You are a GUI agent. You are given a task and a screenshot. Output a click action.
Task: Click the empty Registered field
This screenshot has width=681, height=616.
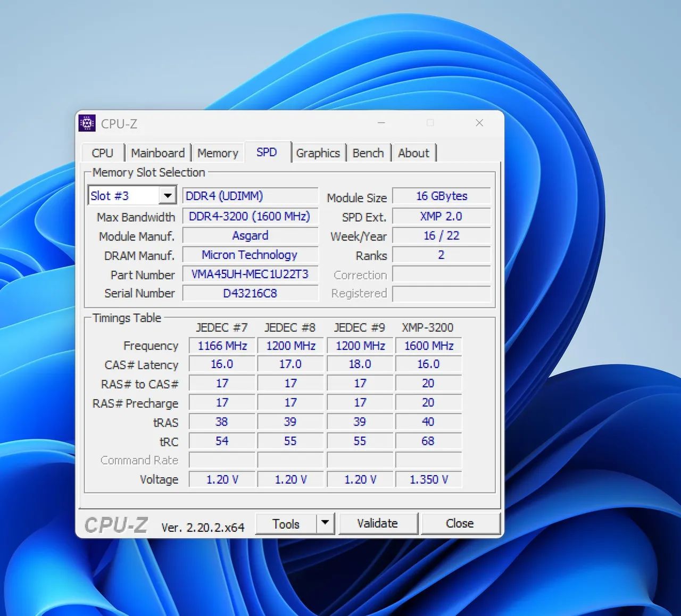[x=442, y=293]
